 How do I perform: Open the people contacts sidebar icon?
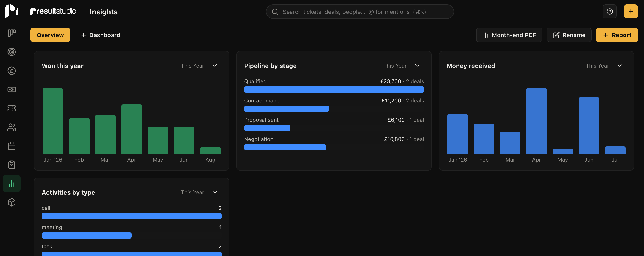(11, 127)
